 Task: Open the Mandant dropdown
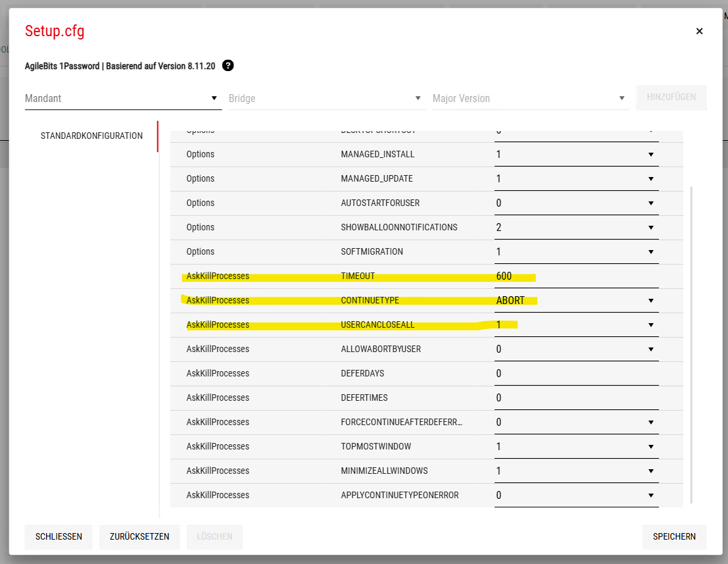click(122, 98)
